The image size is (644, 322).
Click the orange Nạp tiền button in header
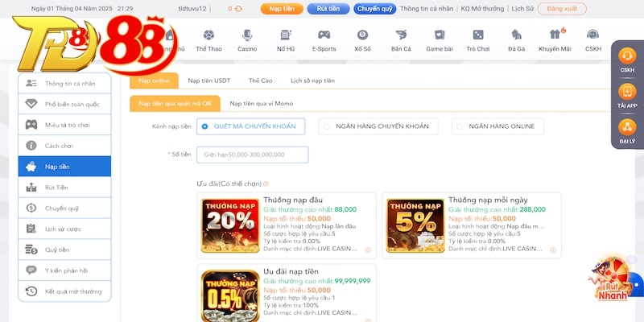coord(281,9)
